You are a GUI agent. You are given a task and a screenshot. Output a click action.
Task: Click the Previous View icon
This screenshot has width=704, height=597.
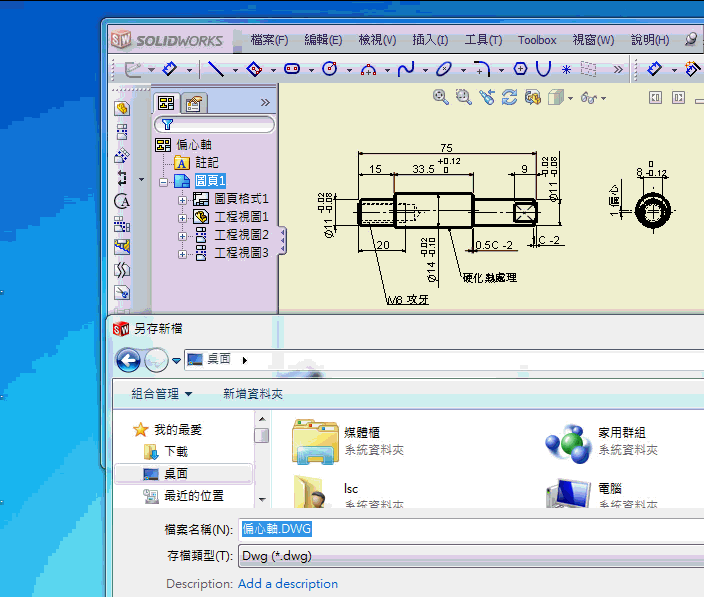(x=487, y=97)
